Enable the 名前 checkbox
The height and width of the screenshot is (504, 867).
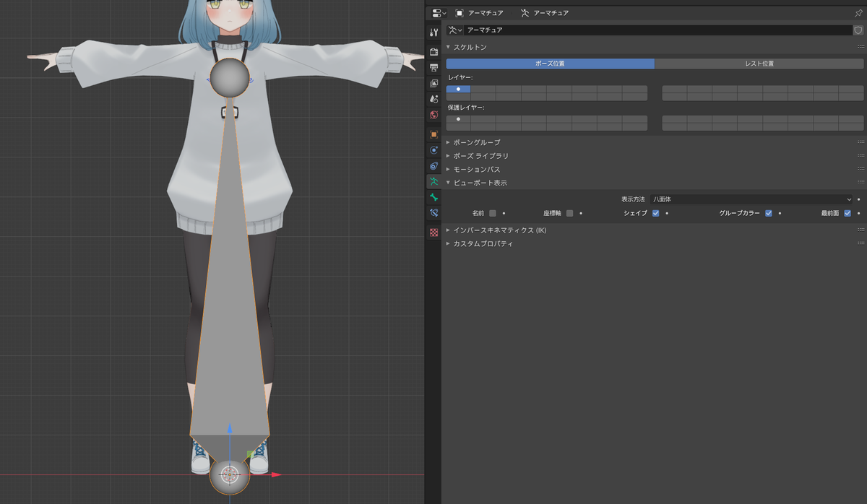493,213
